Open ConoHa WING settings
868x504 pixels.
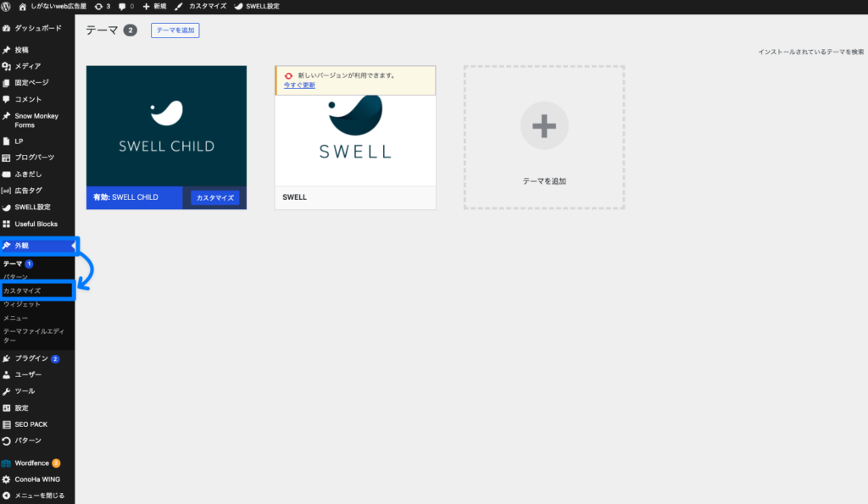[x=36, y=479]
